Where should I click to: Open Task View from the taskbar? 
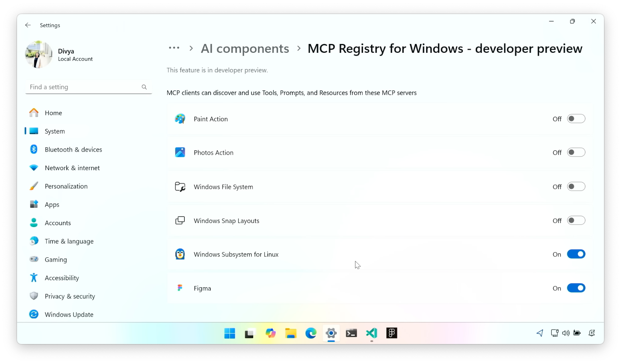[250, 333]
